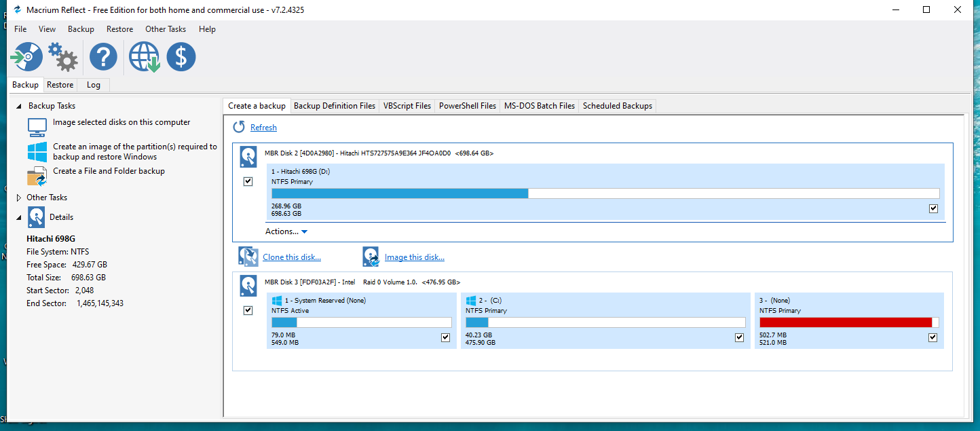Select the Backup tab
980x431 pixels.
point(26,85)
